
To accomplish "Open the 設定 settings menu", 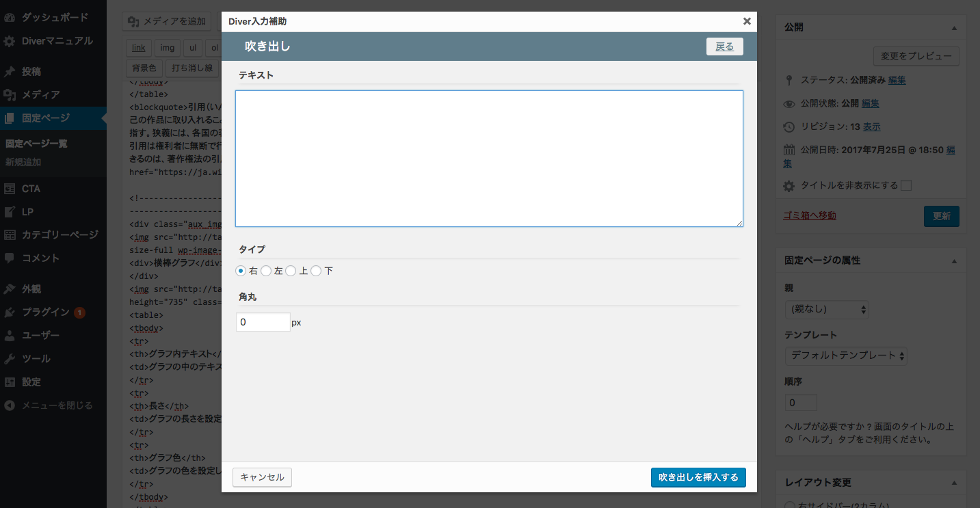I will (31, 382).
